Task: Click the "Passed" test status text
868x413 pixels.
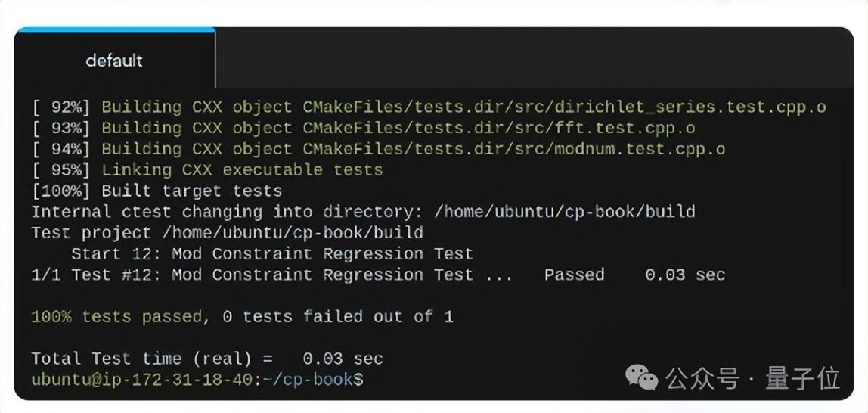Action: [x=574, y=275]
